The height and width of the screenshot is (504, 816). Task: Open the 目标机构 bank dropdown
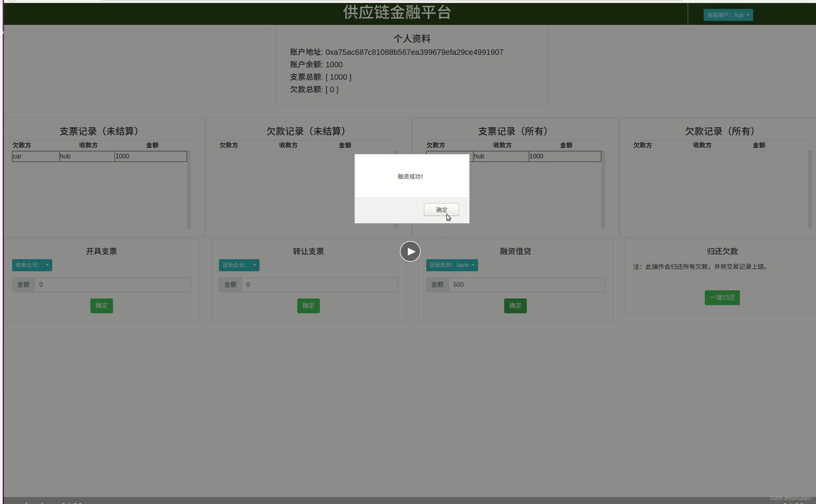tap(452, 265)
